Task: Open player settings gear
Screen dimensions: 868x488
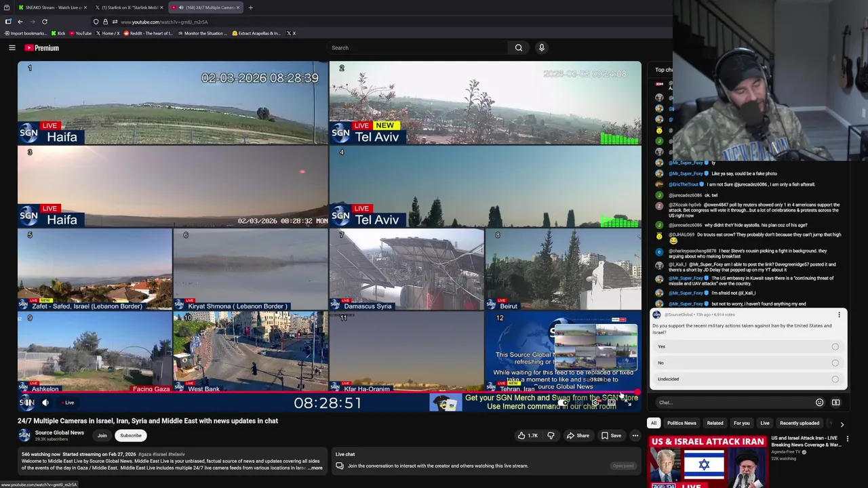Action: (x=595, y=403)
